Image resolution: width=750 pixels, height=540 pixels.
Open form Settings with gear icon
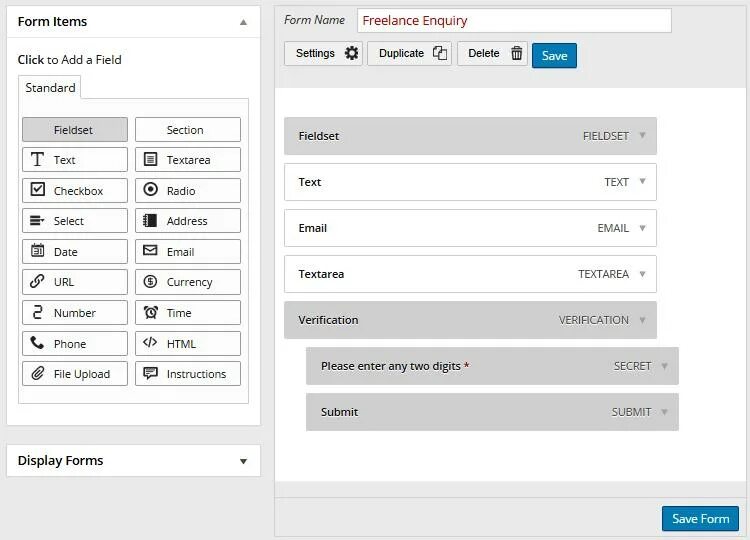tap(323, 53)
